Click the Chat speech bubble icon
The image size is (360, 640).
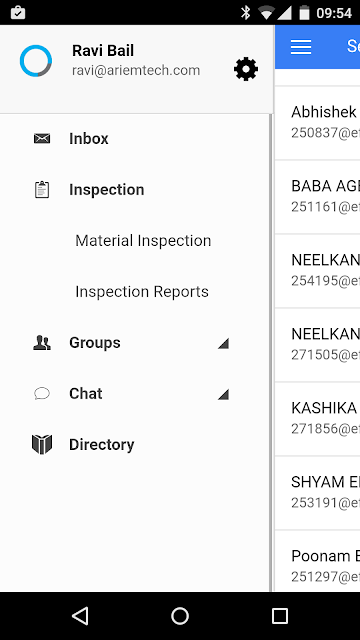pos(42,393)
